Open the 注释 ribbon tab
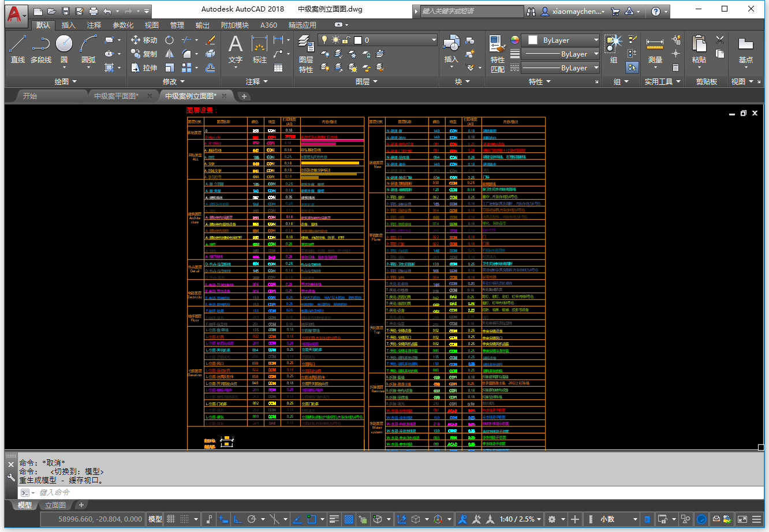The width and height of the screenshot is (769, 532). coord(94,25)
